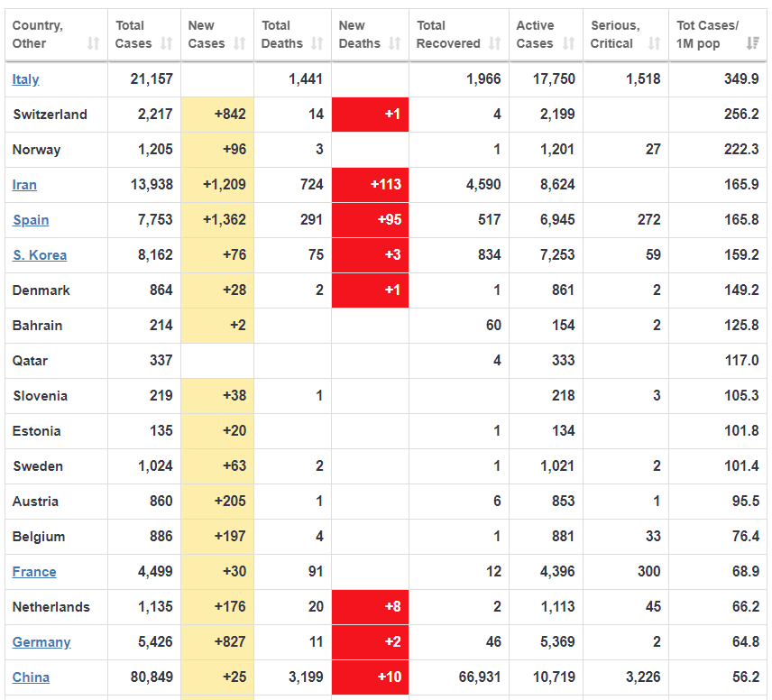Screen dimensions: 772x700
Task: Click S. Korea's new deaths +3 cell
Action: point(371,255)
